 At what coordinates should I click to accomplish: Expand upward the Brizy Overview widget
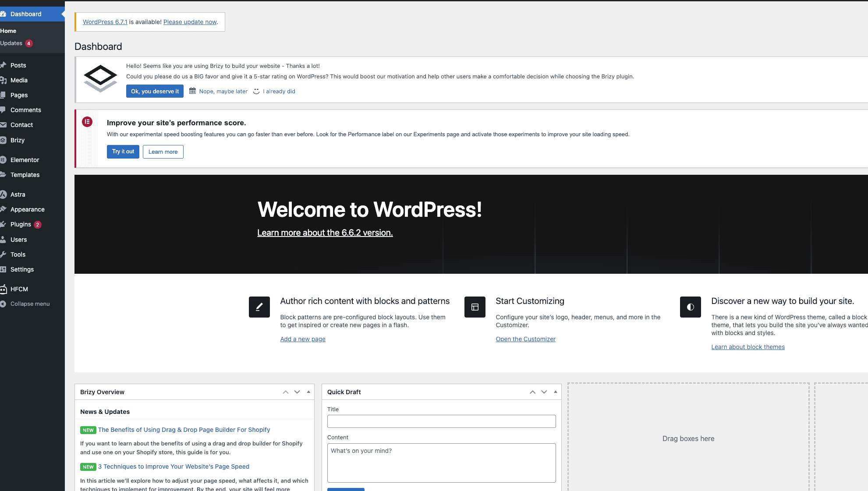click(x=286, y=392)
